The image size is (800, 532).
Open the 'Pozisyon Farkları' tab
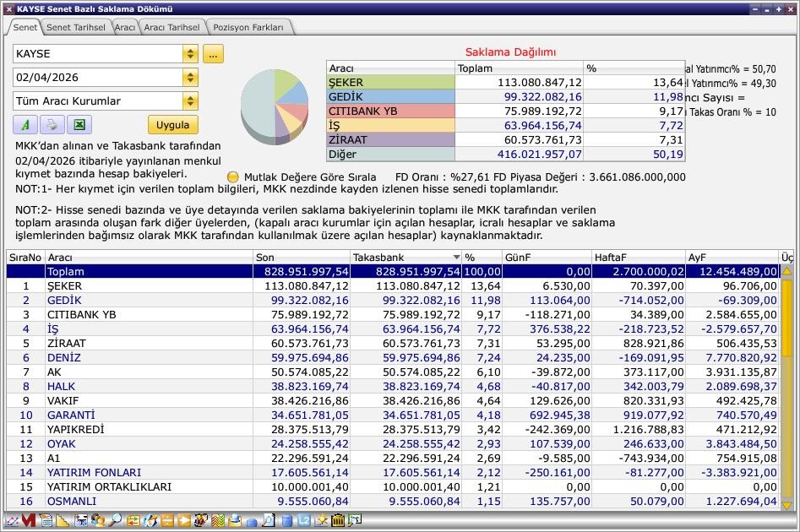pyautogui.click(x=248, y=27)
